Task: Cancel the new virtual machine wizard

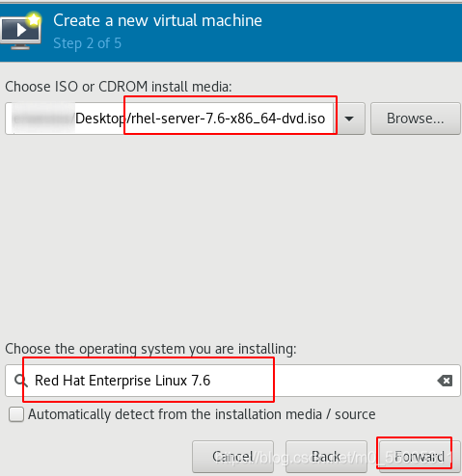Action: pos(233,457)
